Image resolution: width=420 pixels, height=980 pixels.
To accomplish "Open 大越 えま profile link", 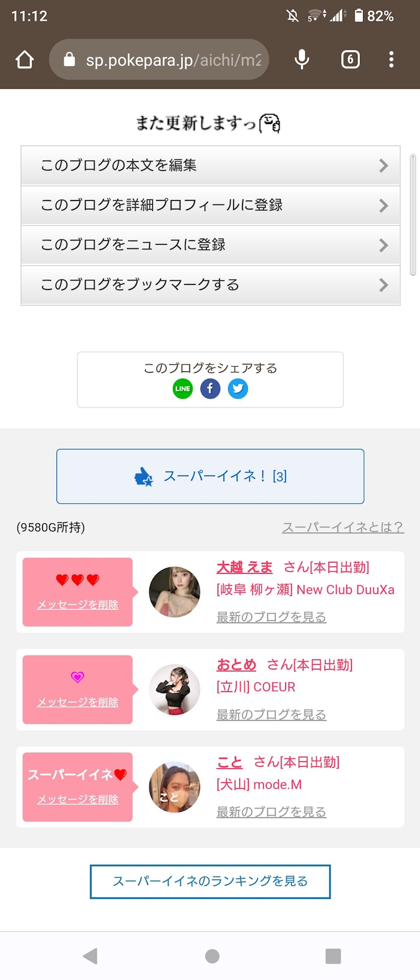I will [244, 567].
